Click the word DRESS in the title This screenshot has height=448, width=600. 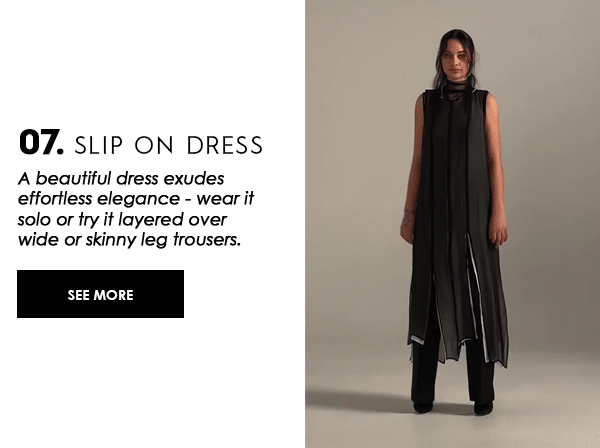pyautogui.click(x=225, y=145)
